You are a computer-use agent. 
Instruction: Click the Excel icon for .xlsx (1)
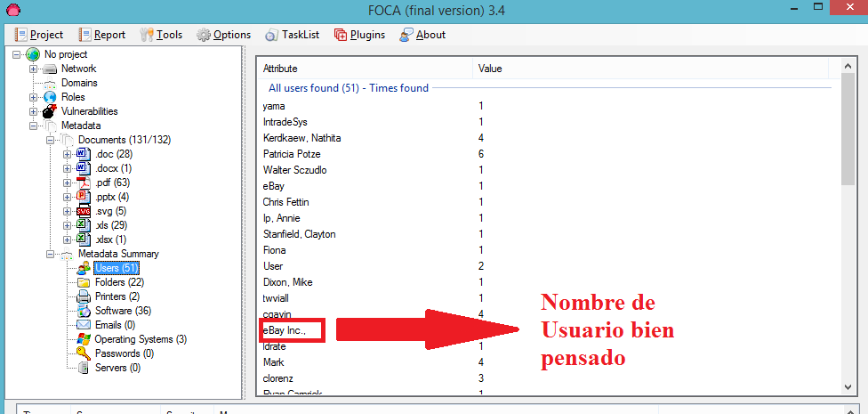[x=84, y=239]
